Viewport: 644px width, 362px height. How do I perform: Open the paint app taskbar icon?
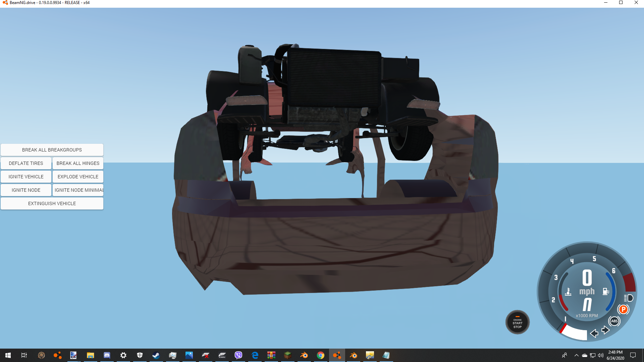click(x=73, y=355)
